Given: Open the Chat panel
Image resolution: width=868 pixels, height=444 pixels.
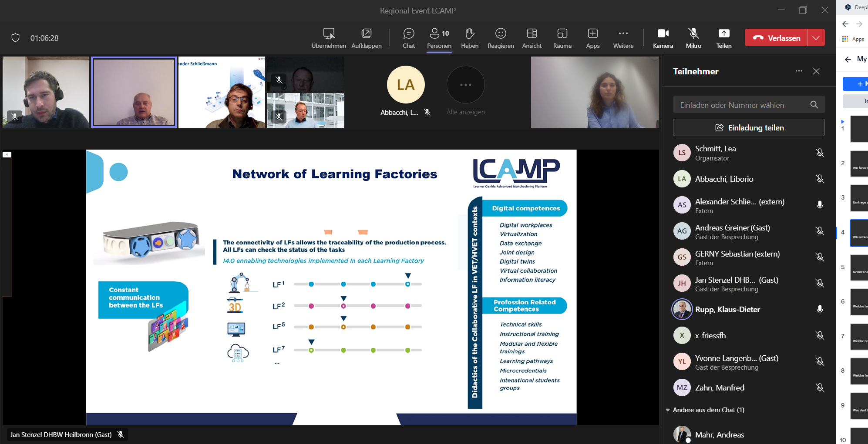Looking at the screenshot, I should pos(408,38).
